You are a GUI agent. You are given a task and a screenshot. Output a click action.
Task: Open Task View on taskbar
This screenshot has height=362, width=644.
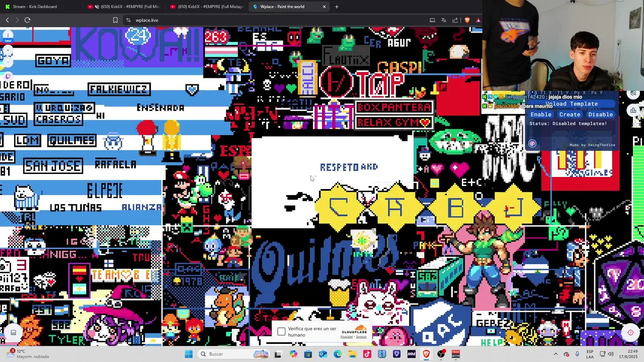[x=278, y=354]
